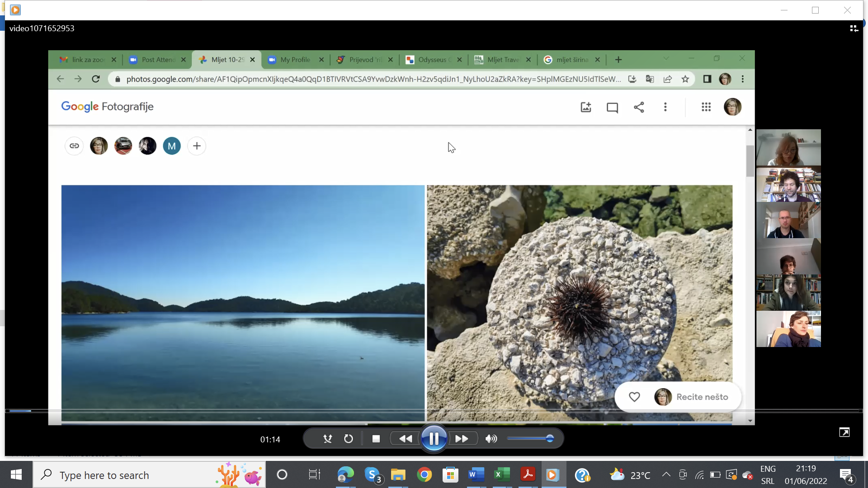
Task: Toggle the repeat playback button
Action: pyautogui.click(x=348, y=439)
